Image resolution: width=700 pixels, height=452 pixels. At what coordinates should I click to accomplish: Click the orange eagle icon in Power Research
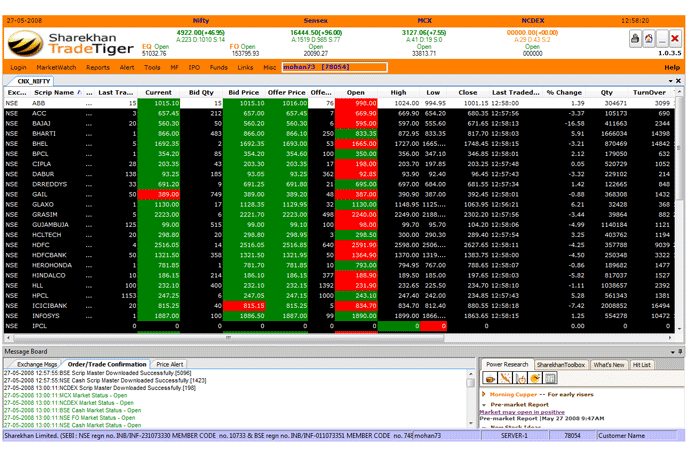click(x=535, y=378)
